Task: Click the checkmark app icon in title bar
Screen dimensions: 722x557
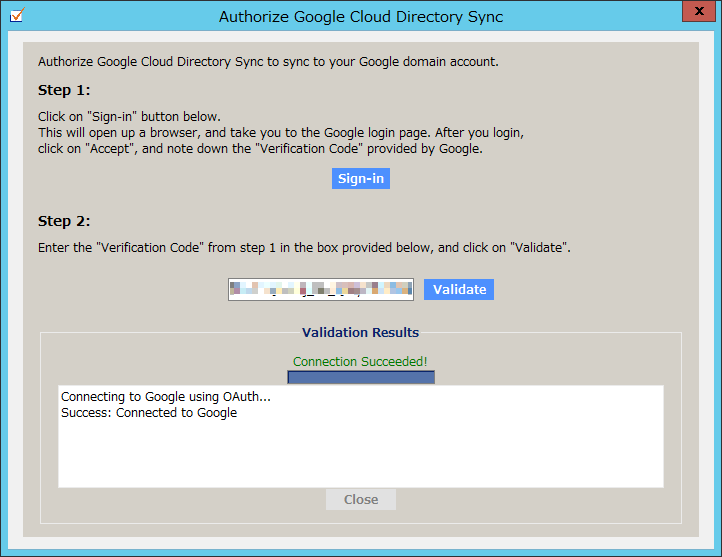Action: [x=17, y=15]
